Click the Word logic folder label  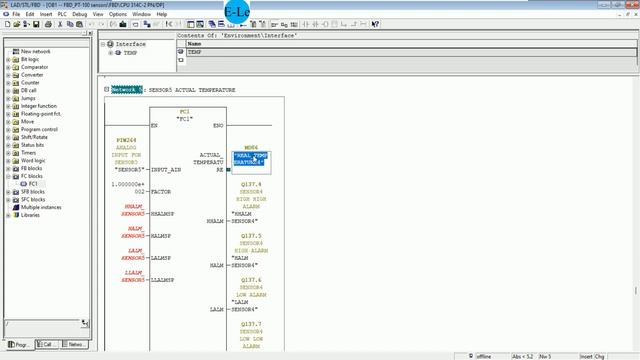33,160
